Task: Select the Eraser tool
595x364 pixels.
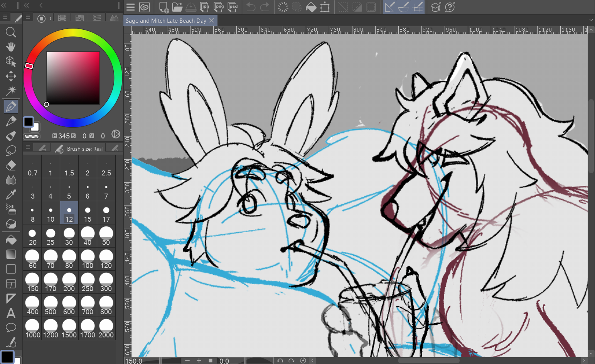Action: coord(11,165)
